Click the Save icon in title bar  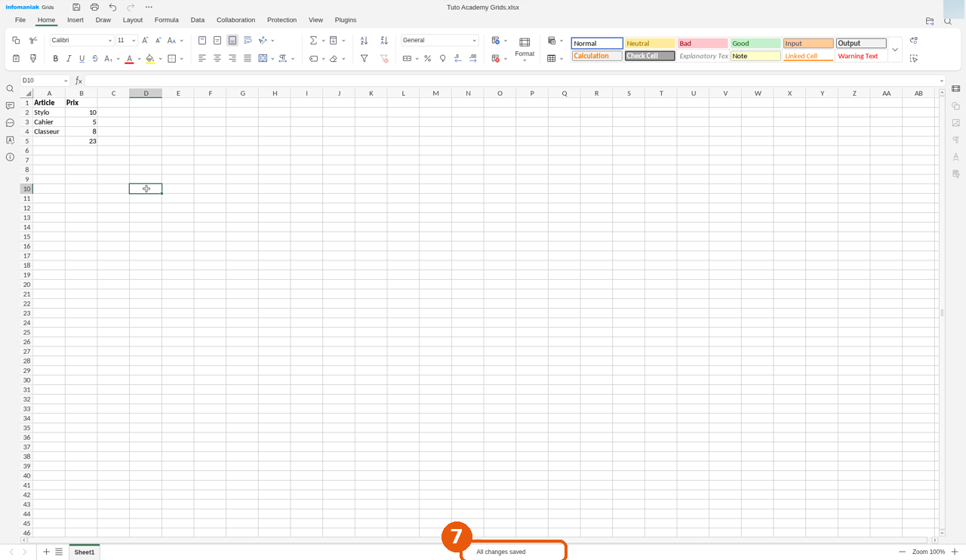tap(76, 7)
